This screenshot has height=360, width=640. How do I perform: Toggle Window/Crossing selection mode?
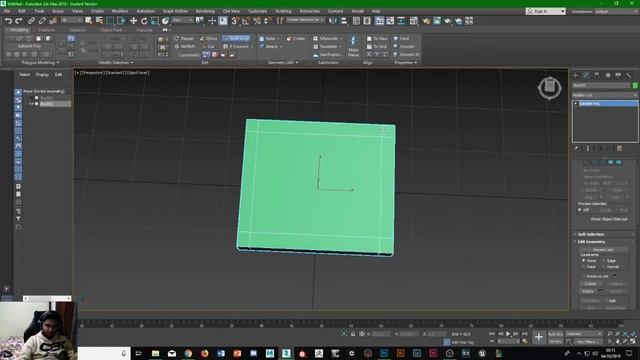(x=122, y=21)
